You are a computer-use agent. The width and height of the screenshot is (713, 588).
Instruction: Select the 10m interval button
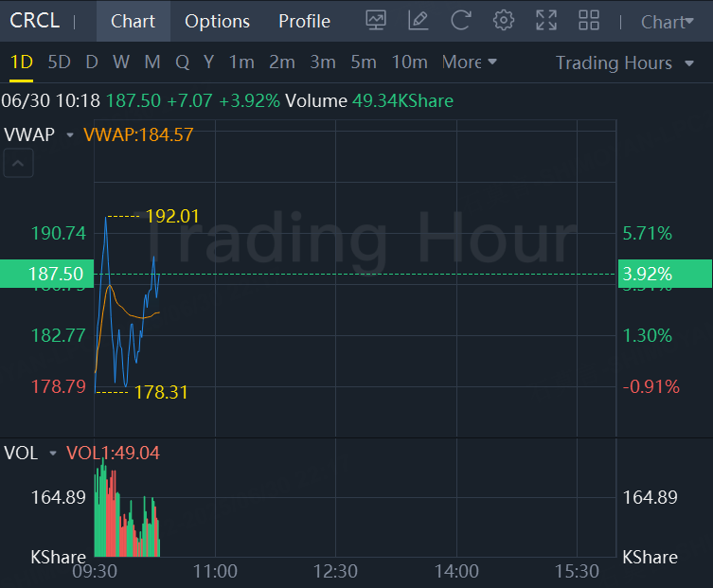click(x=409, y=62)
